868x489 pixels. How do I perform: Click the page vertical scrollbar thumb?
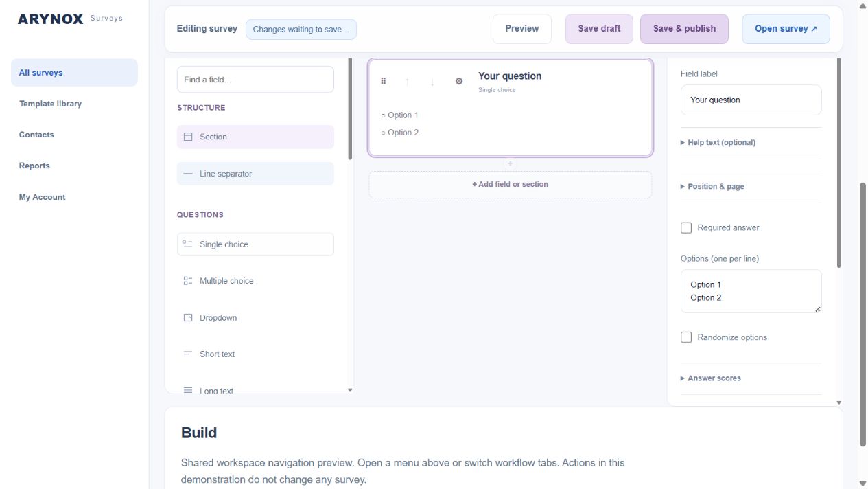(x=863, y=315)
